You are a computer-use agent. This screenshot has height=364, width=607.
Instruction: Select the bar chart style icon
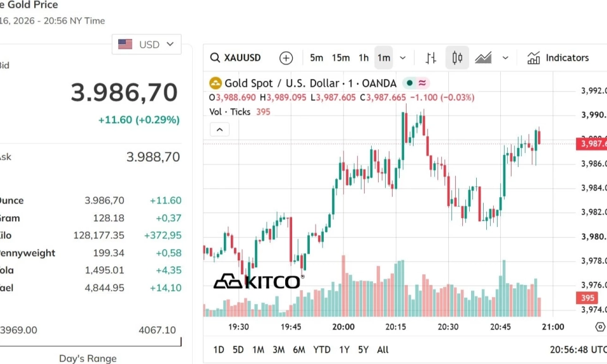click(x=431, y=58)
